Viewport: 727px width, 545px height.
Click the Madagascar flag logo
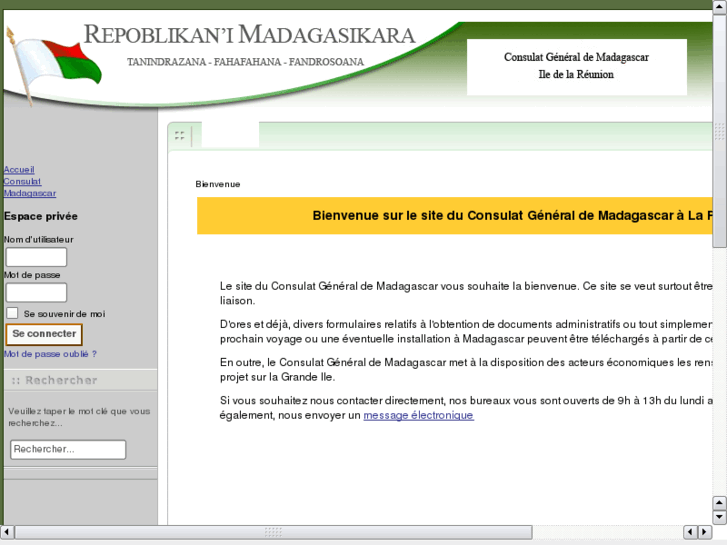coord(53,65)
